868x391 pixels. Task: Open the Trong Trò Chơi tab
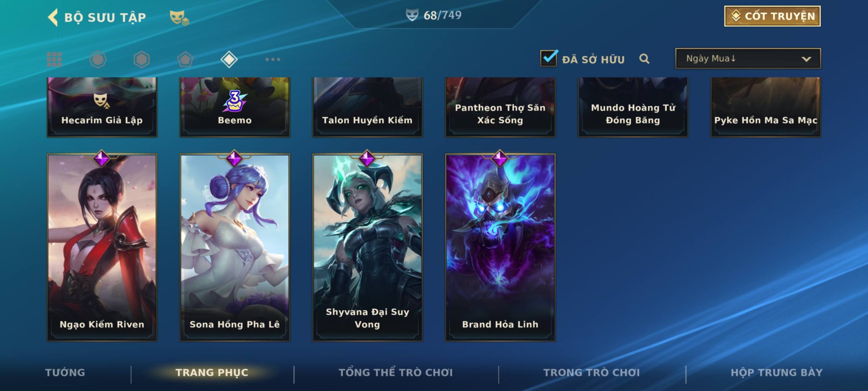[x=592, y=373]
